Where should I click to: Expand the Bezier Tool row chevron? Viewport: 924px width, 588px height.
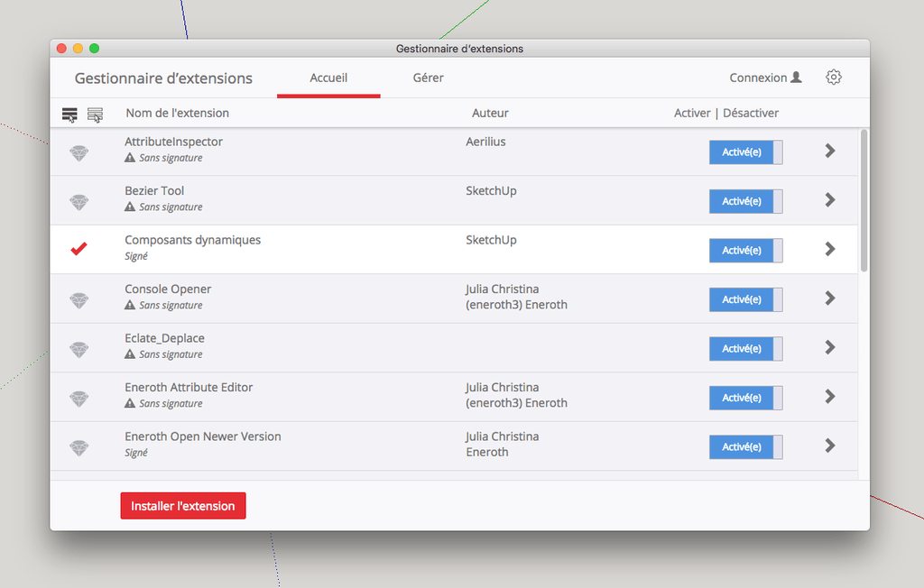pos(830,199)
